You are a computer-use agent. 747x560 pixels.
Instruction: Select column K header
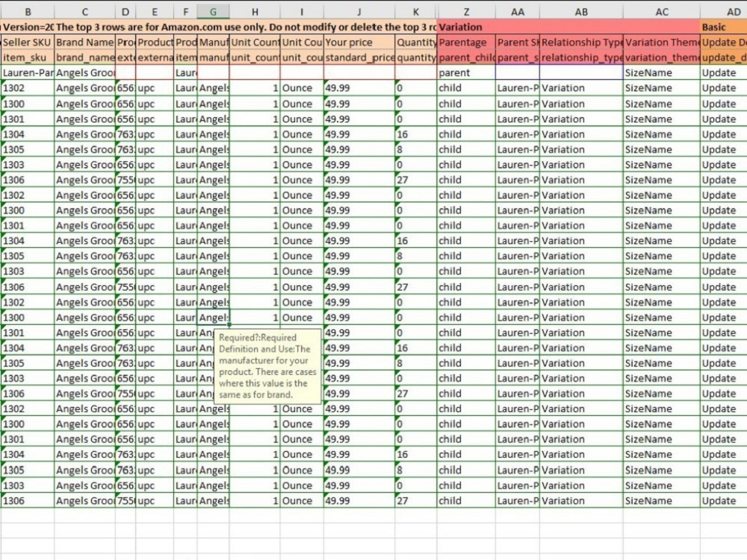(x=416, y=12)
